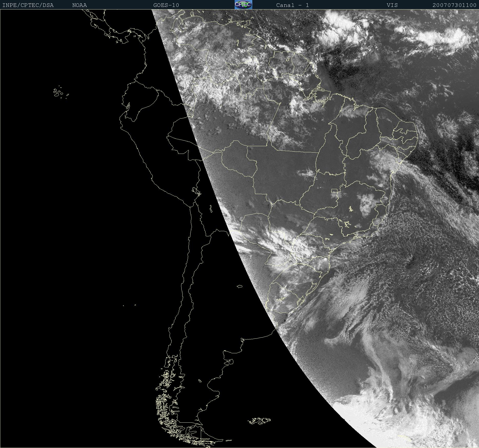
Task: Click the GOES-10 satellite label
Action: (x=166, y=5)
